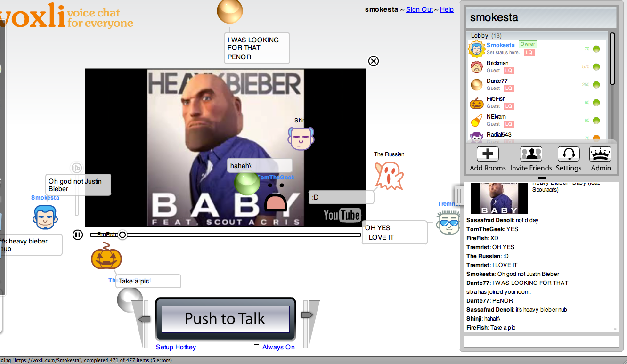
Task: Click the Tremrist avatar with sunglasses
Action: point(447,223)
